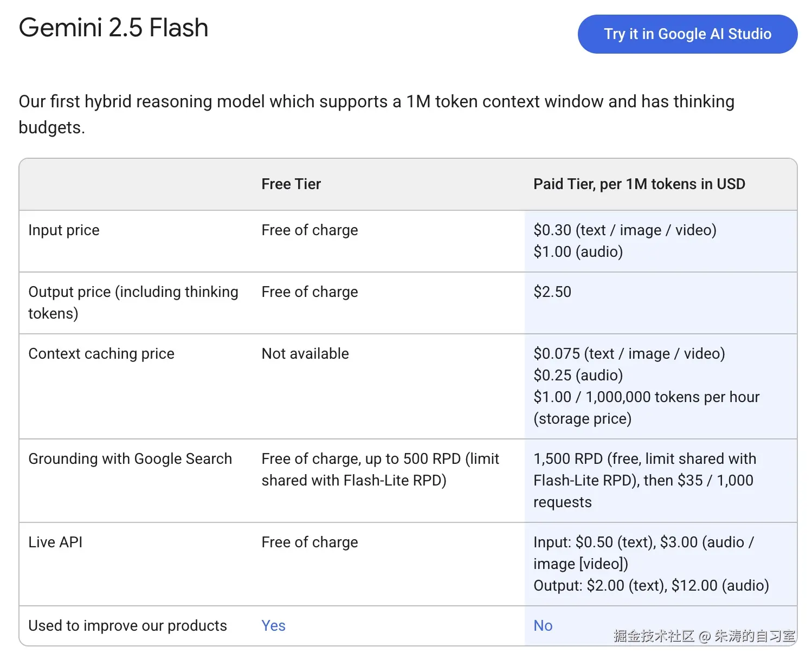The width and height of the screenshot is (812, 660).
Task: Click the Used to improve our products label
Action: tap(127, 625)
